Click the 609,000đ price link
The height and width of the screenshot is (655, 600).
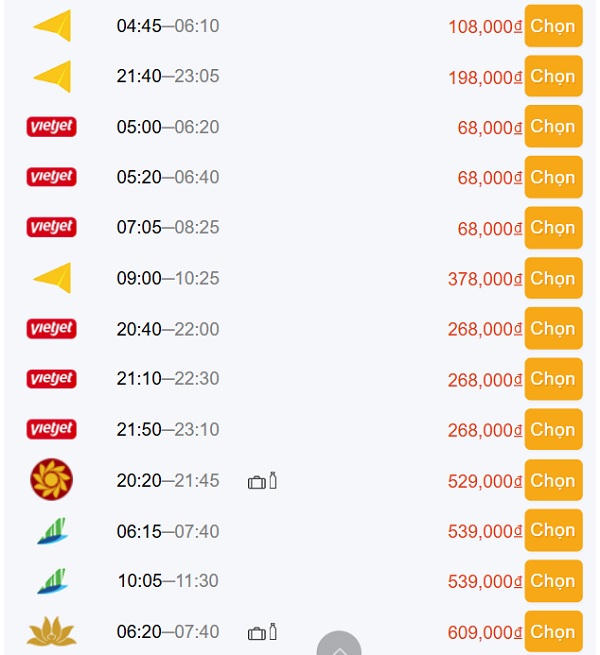click(485, 632)
